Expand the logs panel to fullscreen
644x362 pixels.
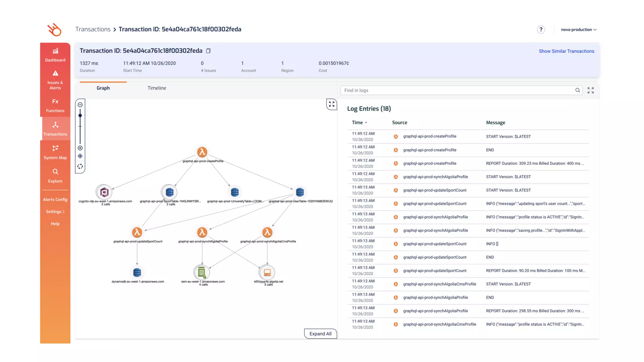coord(590,90)
